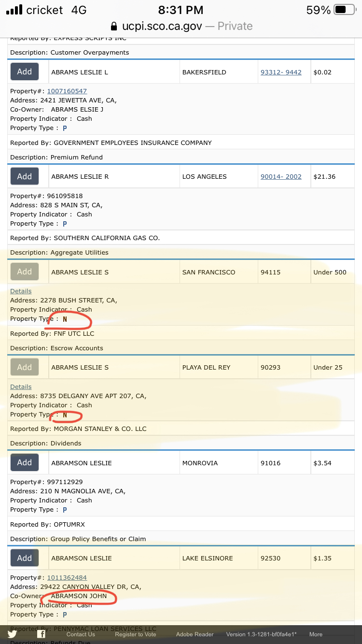Image resolution: width=362 pixels, height=644 pixels.
Task: Open the Twitter icon in footer
Action: (x=12, y=634)
